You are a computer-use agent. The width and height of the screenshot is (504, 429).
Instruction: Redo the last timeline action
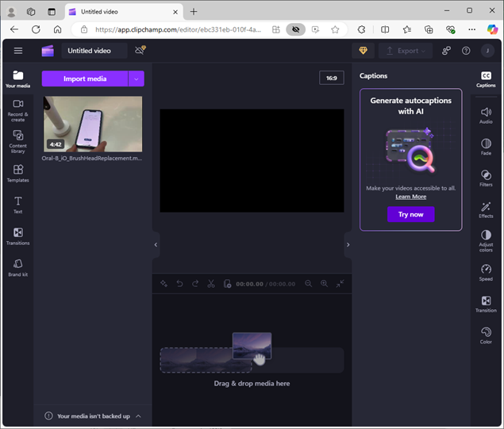click(195, 284)
